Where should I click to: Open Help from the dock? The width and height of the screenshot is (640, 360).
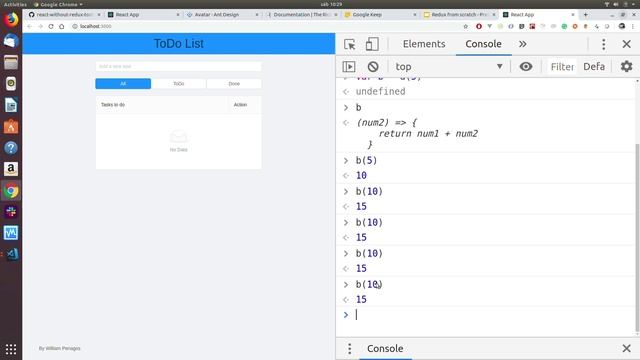click(x=11, y=148)
